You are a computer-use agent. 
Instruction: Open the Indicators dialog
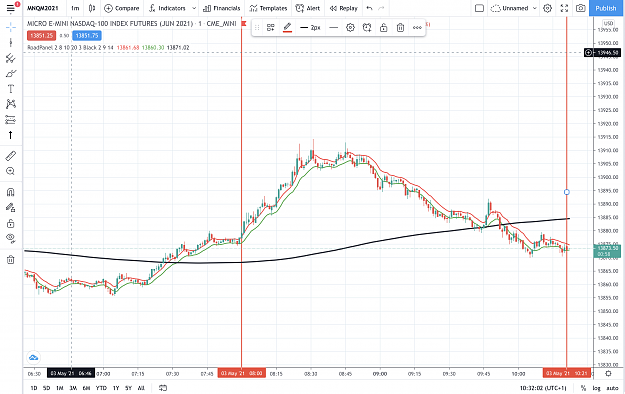point(167,8)
